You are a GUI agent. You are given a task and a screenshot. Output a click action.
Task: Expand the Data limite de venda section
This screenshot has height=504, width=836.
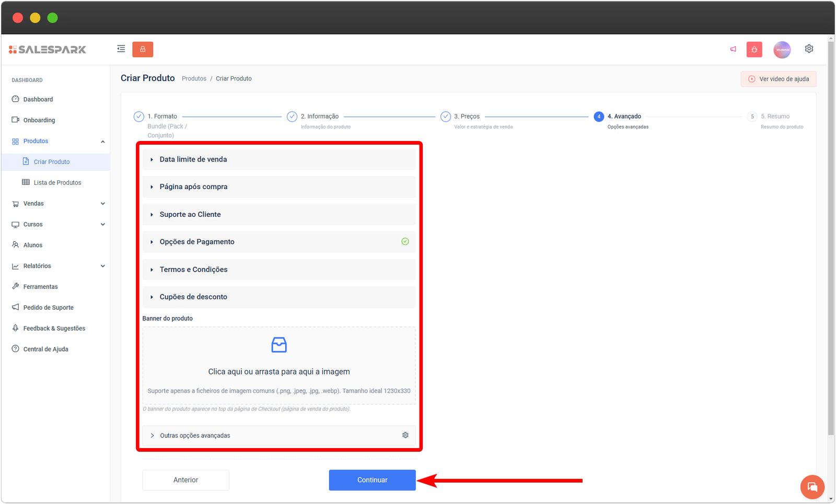coord(193,159)
